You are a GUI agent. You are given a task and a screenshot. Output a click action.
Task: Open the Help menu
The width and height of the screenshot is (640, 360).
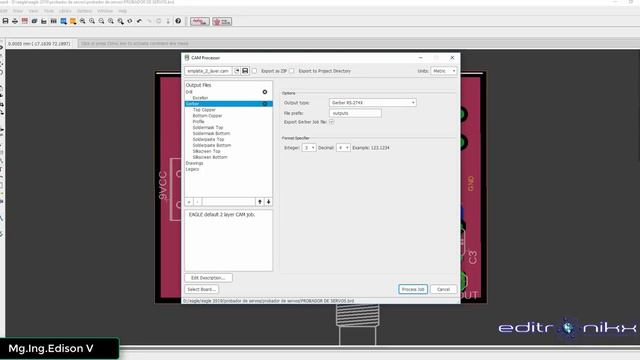(122, 11)
